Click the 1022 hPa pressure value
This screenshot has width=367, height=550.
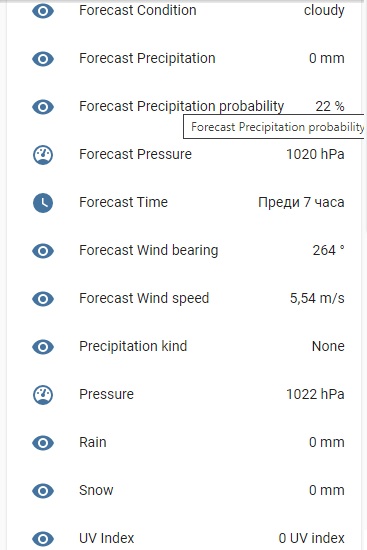point(315,395)
